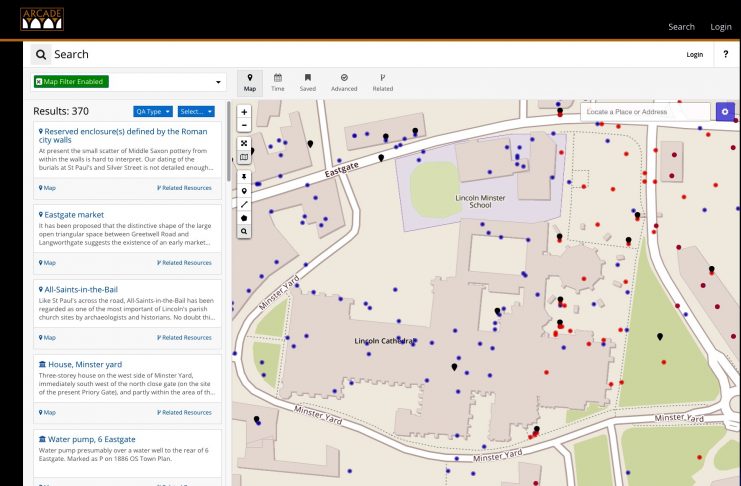
Task: Open the help question mark
Action: [725, 54]
